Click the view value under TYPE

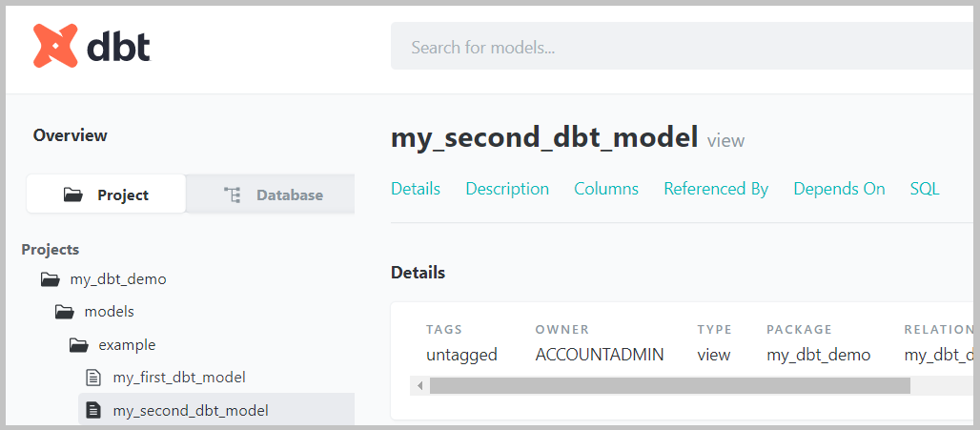(714, 355)
